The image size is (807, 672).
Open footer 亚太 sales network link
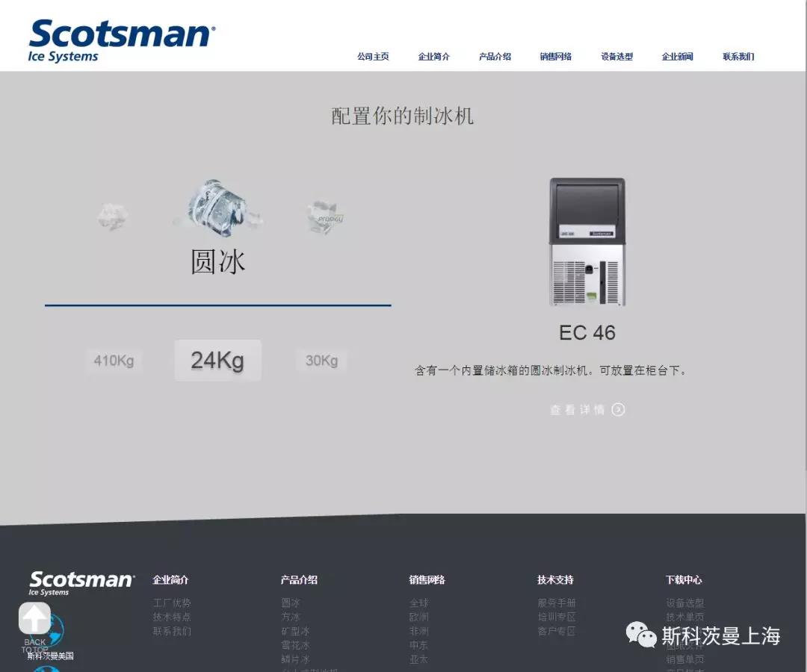pos(419,659)
